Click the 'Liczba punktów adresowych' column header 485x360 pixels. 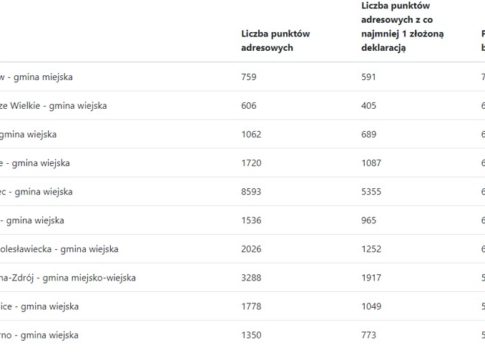[x=275, y=41]
